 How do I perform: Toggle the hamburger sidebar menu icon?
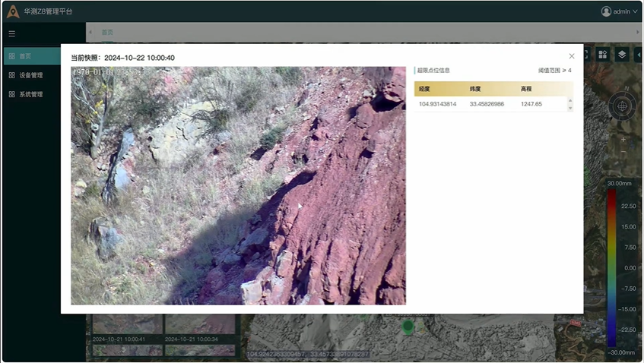pyautogui.click(x=12, y=33)
